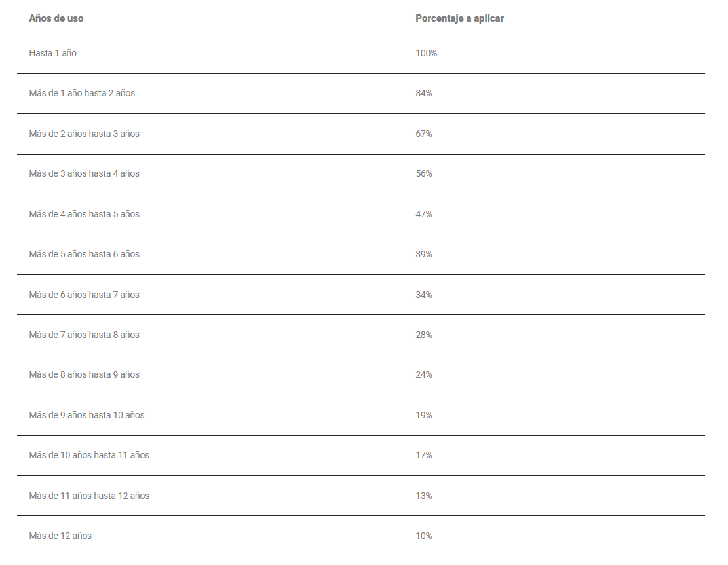
Task: Click the 84% percentage cell
Action: click(x=423, y=93)
